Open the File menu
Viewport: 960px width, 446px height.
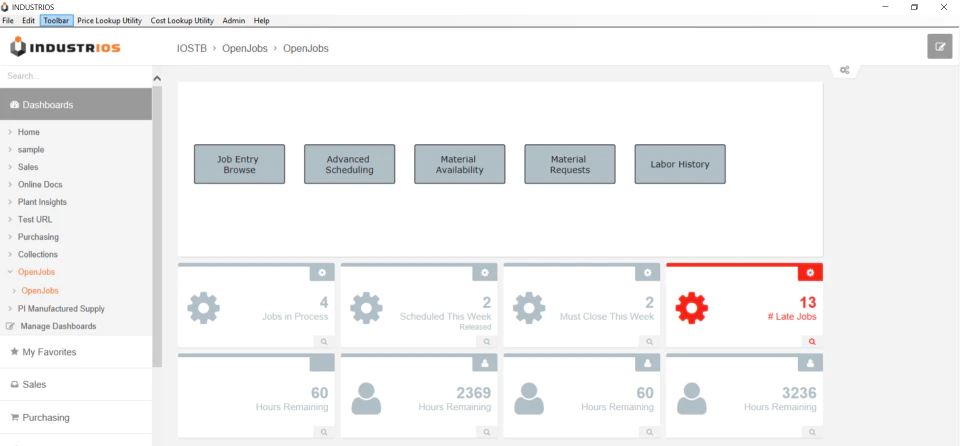click(x=8, y=20)
